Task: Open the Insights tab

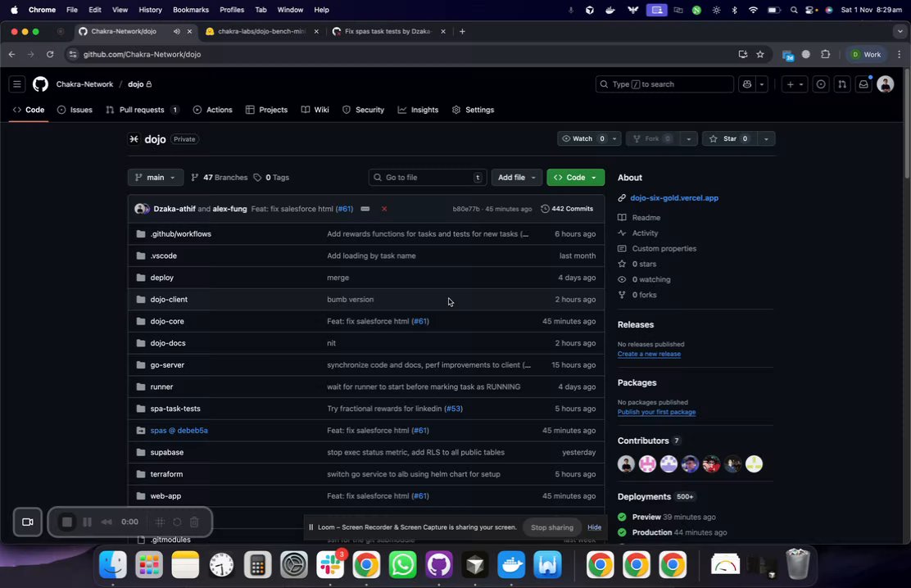Action: pos(419,110)
